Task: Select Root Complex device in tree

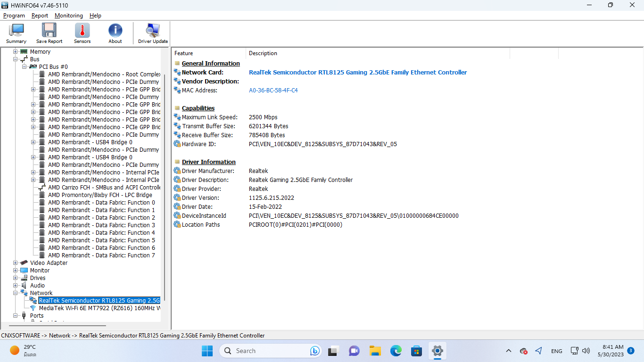Action: click(104, 74)
